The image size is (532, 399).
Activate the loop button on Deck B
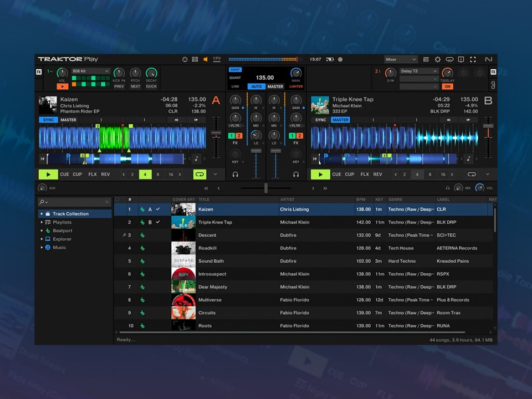click(x=472, y=175)
